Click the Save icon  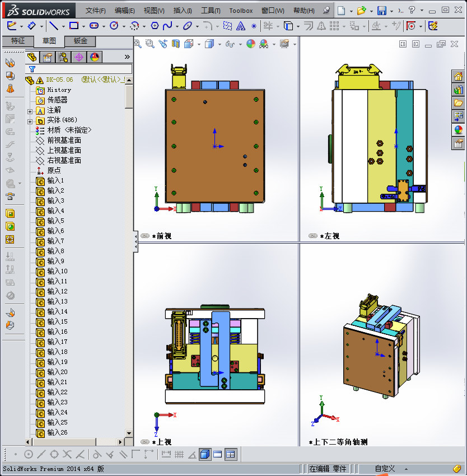point(382,11)
